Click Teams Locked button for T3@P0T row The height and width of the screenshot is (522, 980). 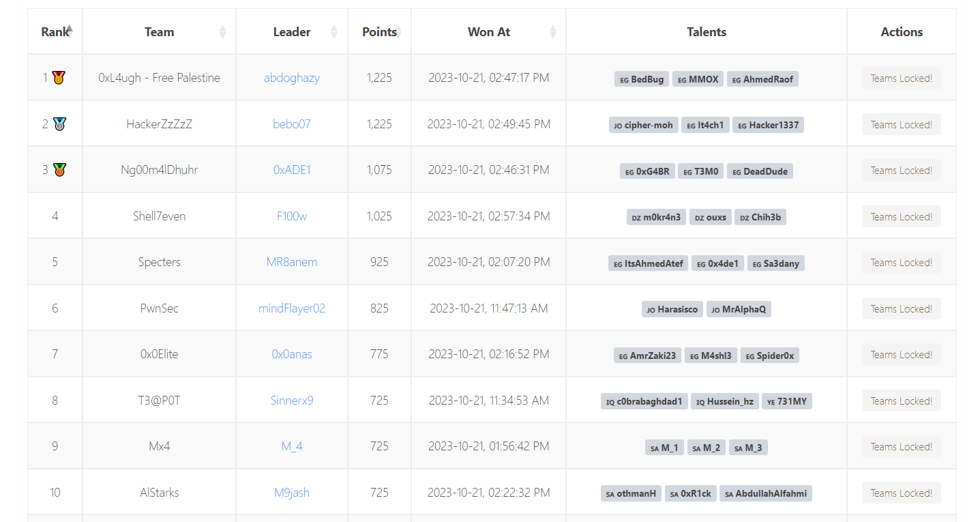pyautogui.click(x=901, y=401)
